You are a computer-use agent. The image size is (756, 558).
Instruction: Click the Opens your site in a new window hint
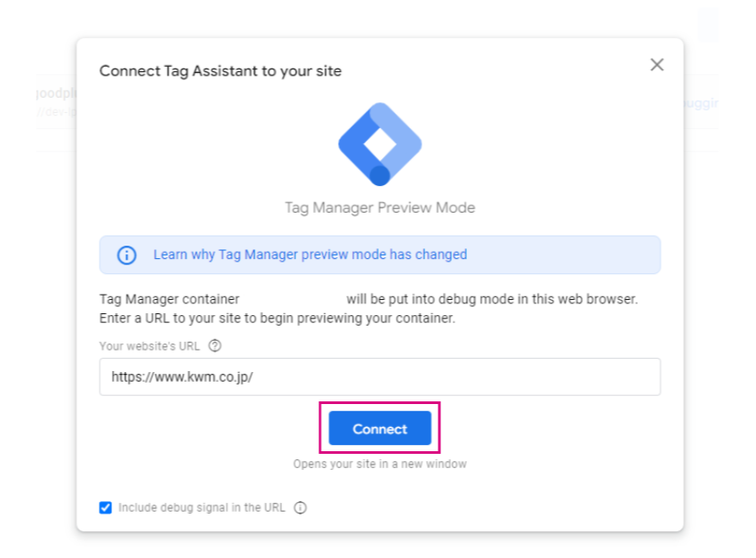point(380,464)
